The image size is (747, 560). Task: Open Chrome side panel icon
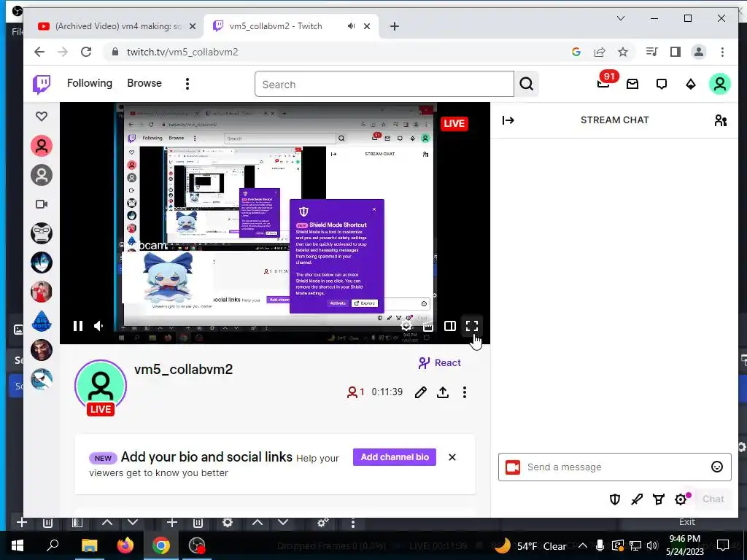pyautogui.click(x=675, y=52)
